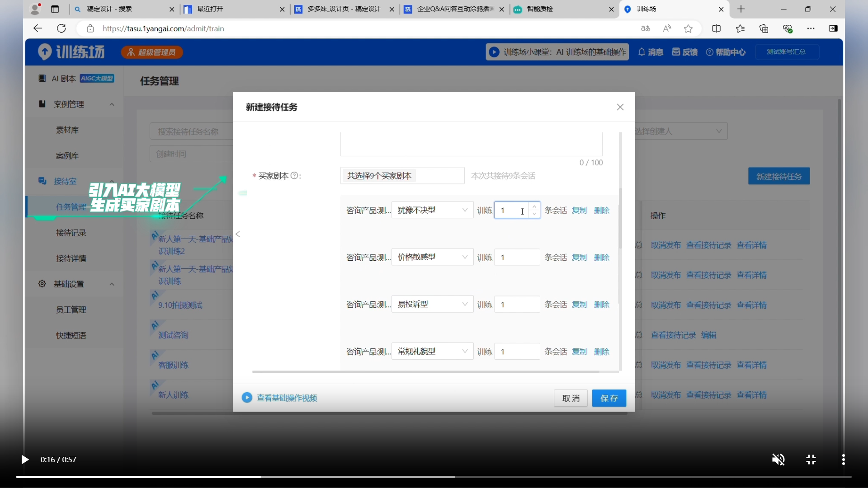Open browser settings and more menu
This screenshot has width=868, height=488.
(811, 28)
